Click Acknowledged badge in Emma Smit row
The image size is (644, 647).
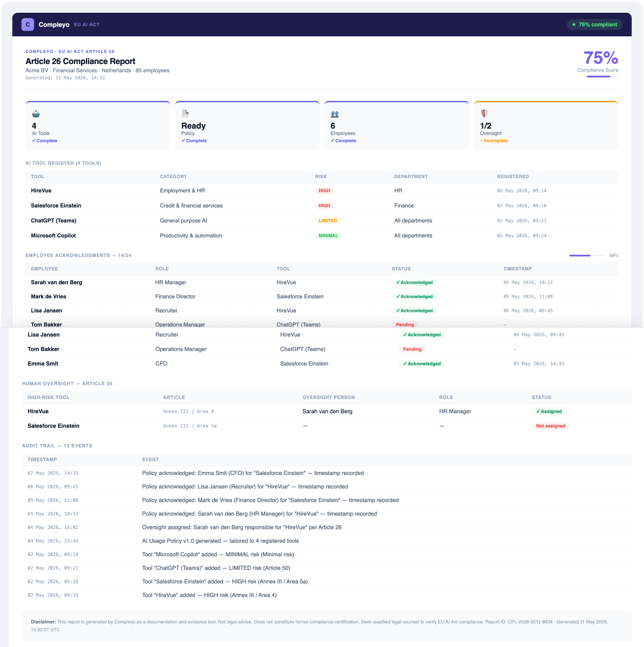pos(422,364)
